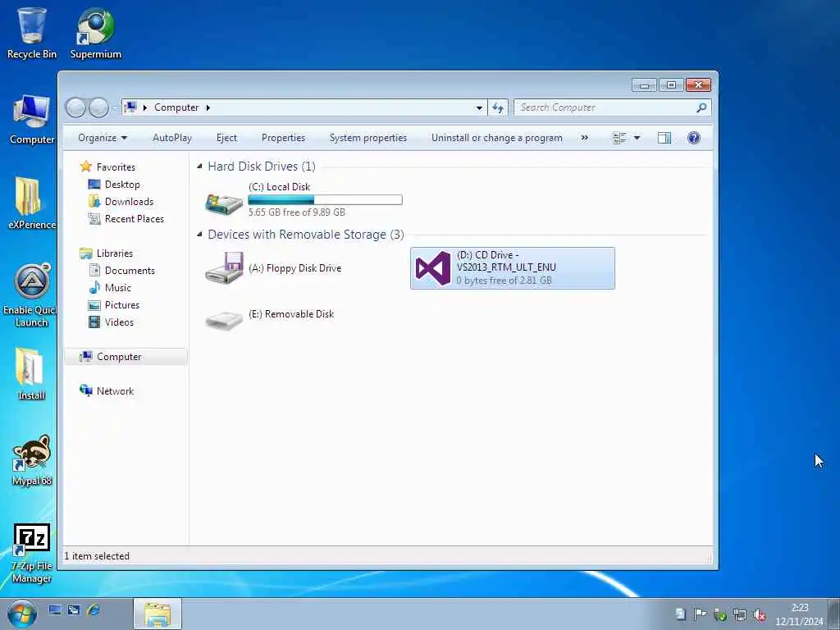Select the Computer desktop icon

tap(32, 119)
